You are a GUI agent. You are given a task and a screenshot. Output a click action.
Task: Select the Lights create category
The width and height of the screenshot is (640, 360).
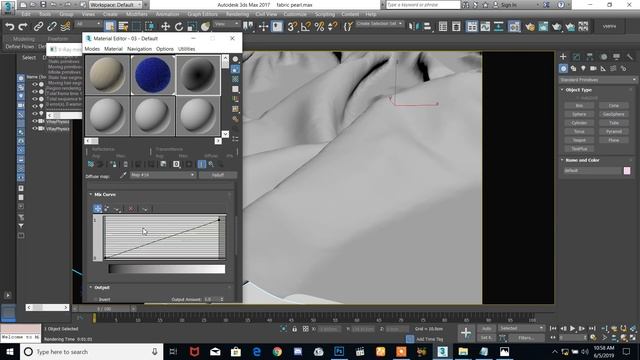click(x=583, y=68)
